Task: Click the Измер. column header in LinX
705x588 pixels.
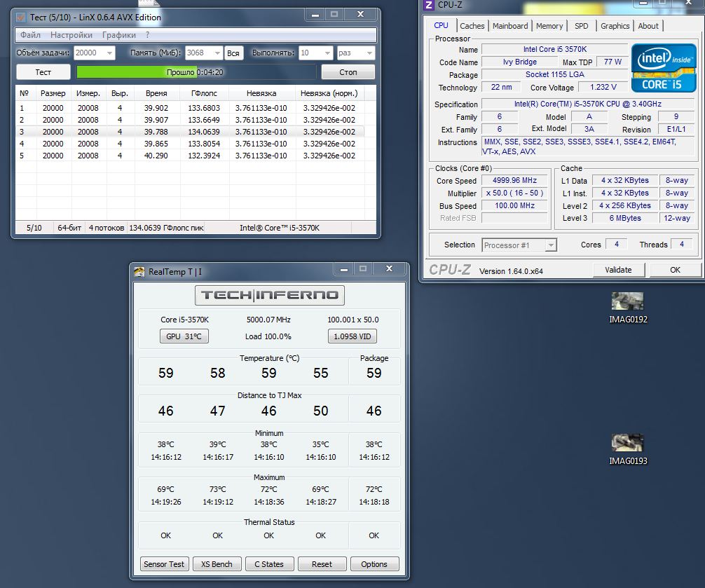Action: pos(88,93)
